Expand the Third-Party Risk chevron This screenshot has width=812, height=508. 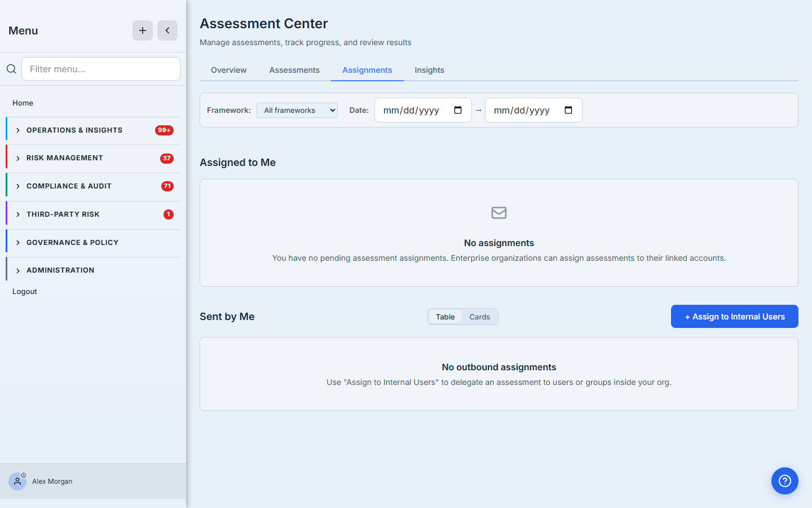18,214
